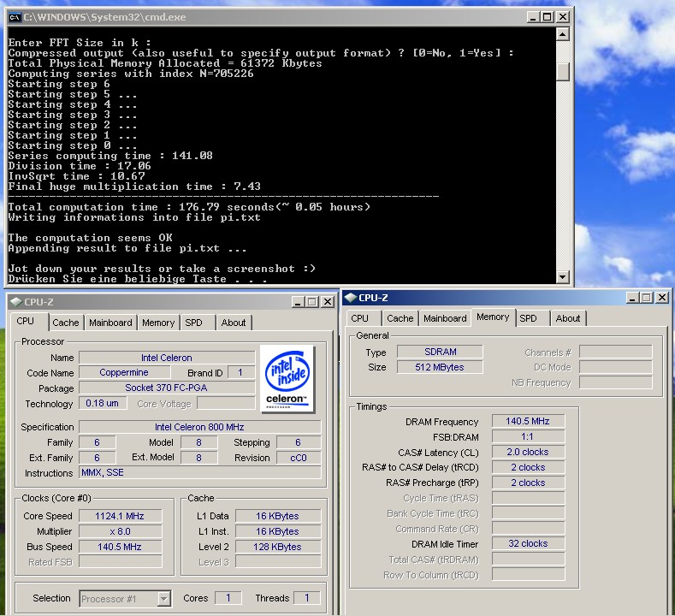The width and height of the screenshot is (675, 616).
Task: Click the memory Type value 'SDRAM'
Action: click(x=440, y=352)
